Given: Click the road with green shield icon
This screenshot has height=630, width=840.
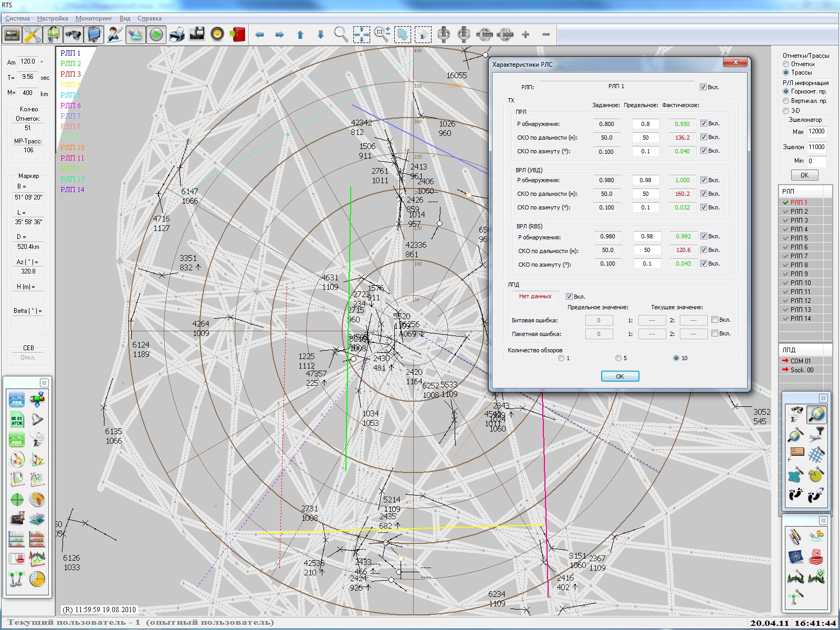Looking at the screenshot, I should (816, 577).
